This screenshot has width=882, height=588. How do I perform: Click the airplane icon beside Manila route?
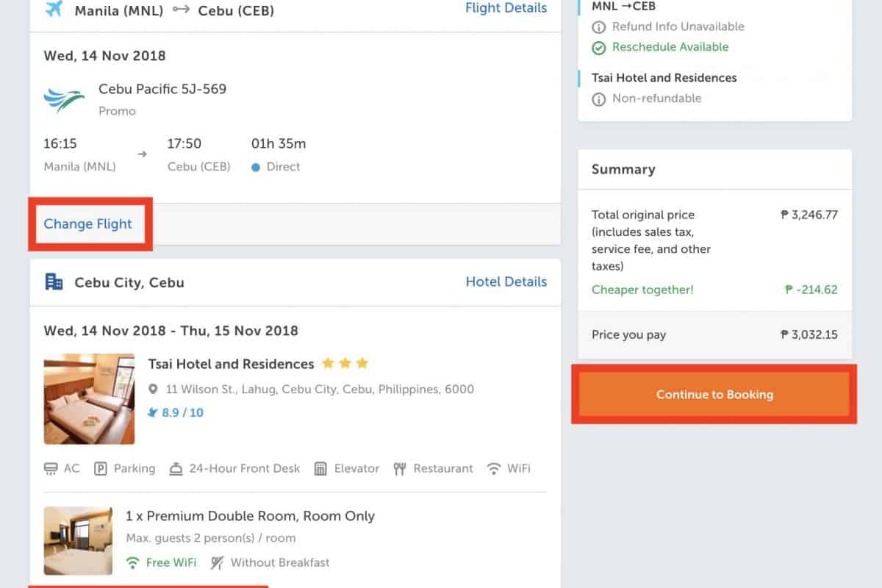[54, 10]
